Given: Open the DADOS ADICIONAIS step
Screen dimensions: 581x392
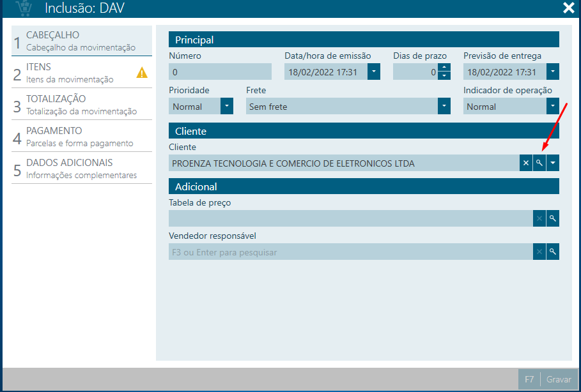Looking at the screenshot, I should click(82, 169).
